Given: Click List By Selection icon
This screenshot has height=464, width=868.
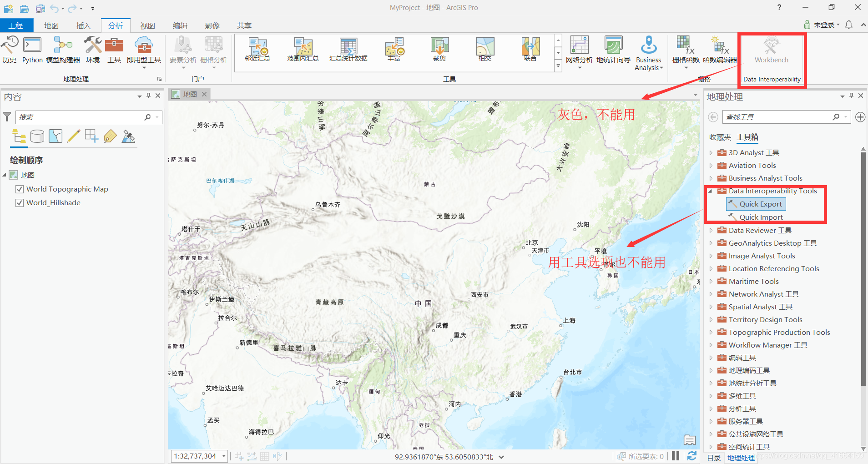Looking at the screenshot, I should [56, 136].
